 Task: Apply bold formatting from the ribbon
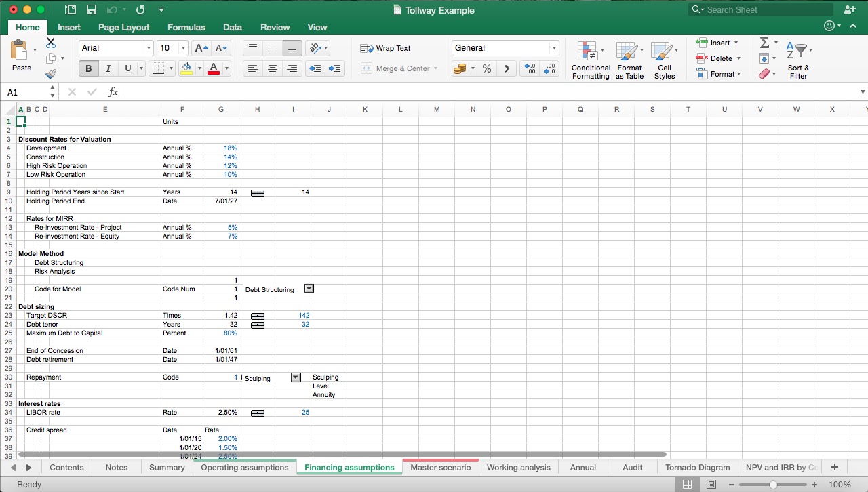[88, 68]
